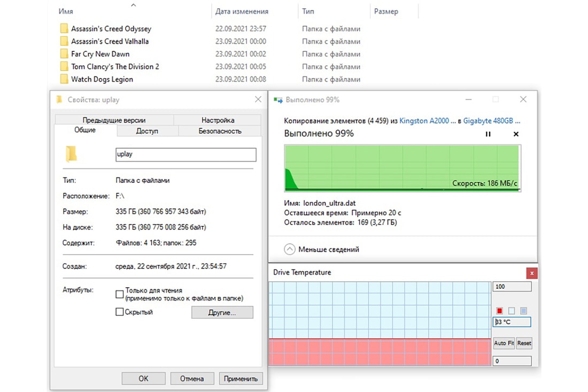The image size is (588, 392).
Task: Select the red color swatch in Drive Temperature
Action: click(x=499, y=311)
